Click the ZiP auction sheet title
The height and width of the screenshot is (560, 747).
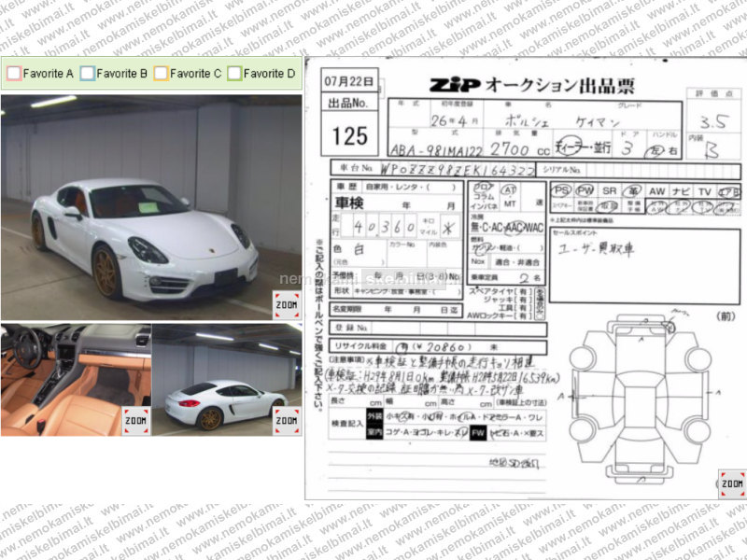point(532,85)
